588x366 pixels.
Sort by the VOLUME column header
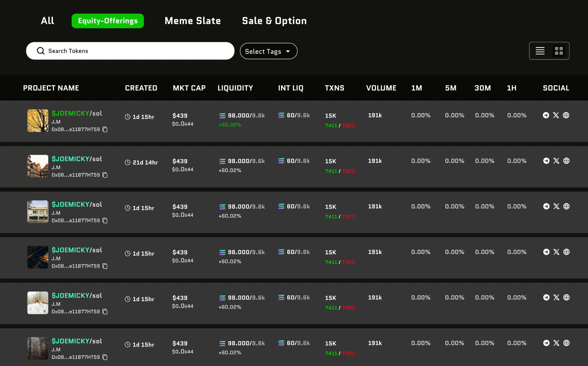click(x=381, y=88)
